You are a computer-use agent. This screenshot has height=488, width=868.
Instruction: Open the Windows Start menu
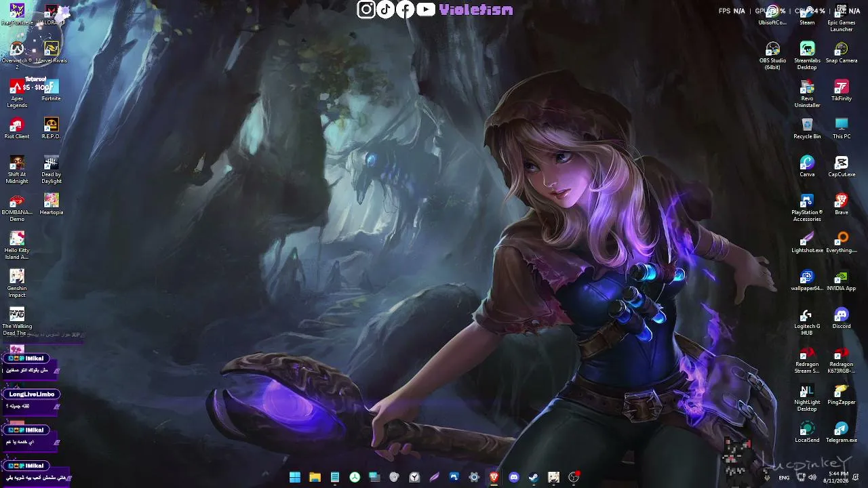(295, 477)
